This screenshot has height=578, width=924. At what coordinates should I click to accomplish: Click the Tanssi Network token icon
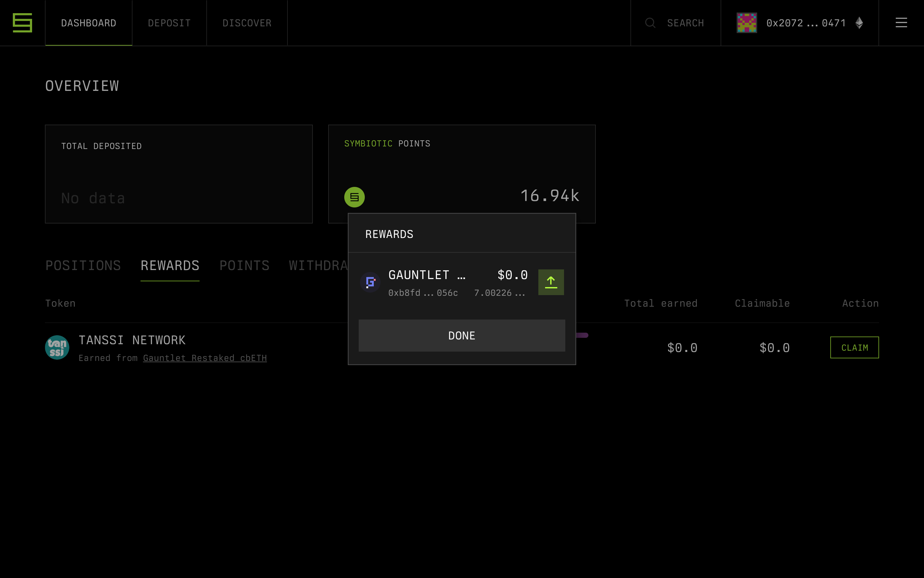point(57,347)
